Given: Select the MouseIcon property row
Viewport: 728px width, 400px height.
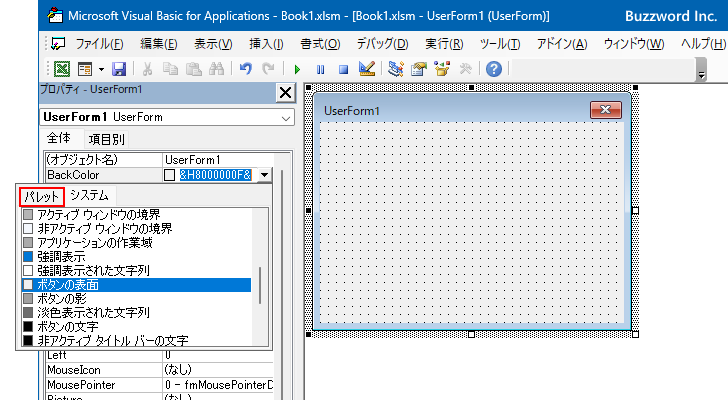Looking at the screenshot, I should 160,370.
